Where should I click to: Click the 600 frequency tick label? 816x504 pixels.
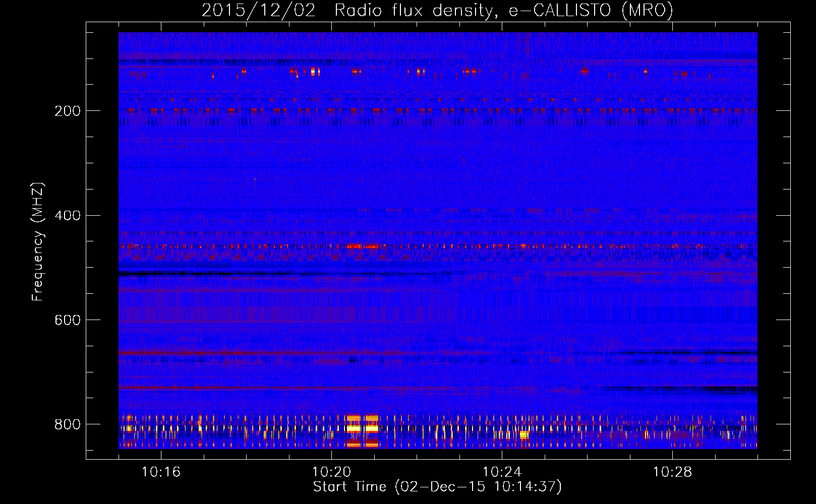67,320
